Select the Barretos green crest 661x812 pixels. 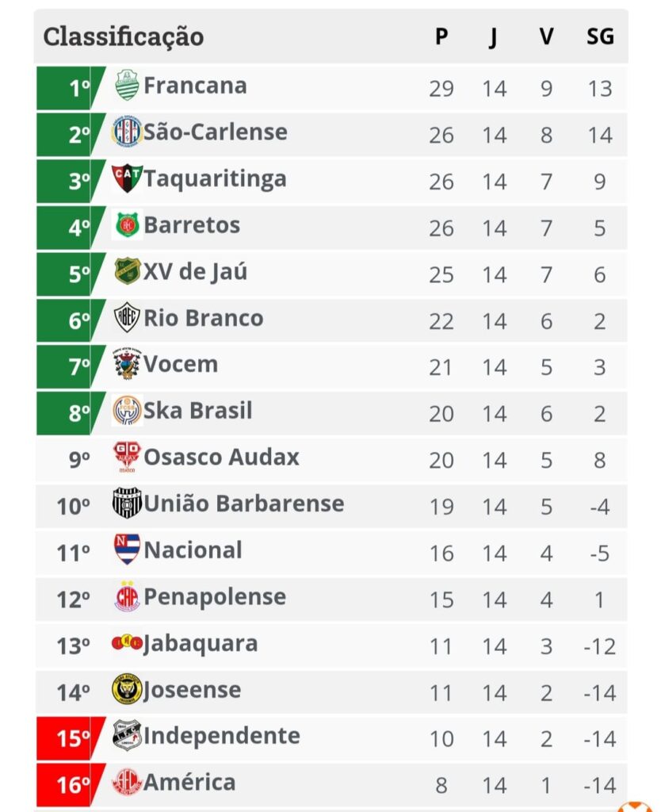(127, 224)
